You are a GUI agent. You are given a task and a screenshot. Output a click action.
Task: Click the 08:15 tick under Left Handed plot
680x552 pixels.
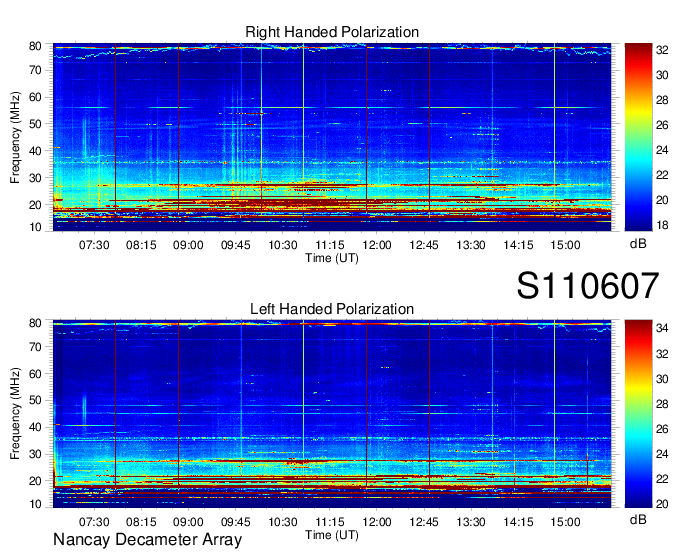(141, 522)
